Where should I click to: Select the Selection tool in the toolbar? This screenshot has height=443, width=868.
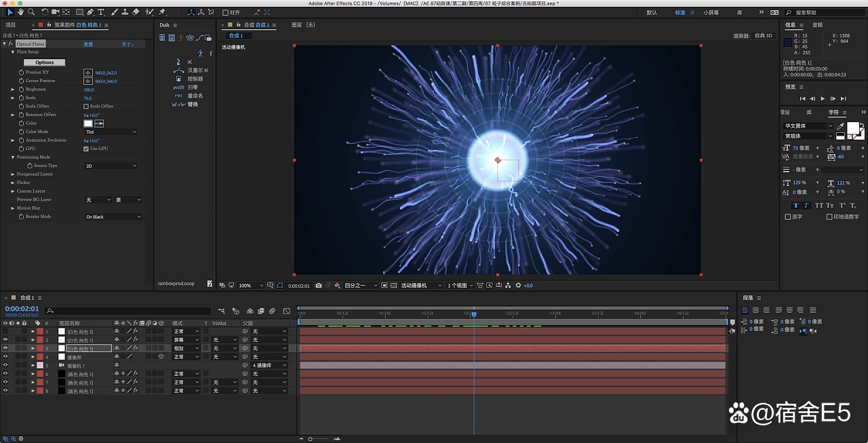tap(10, 12)
